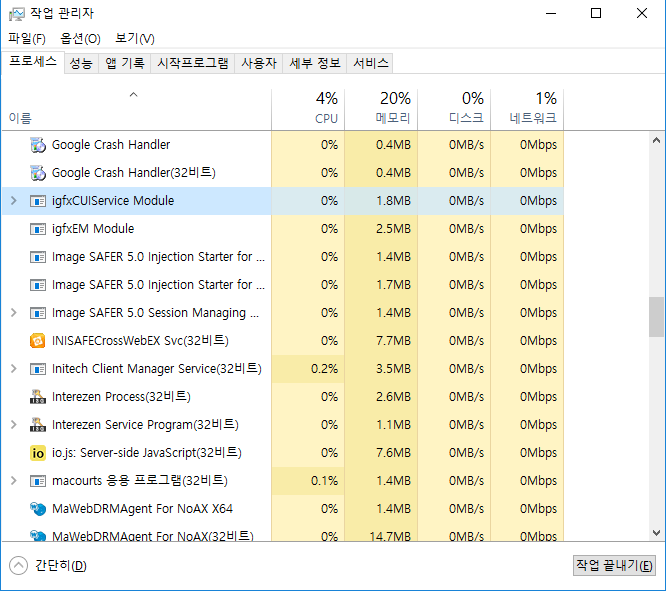Click 2.6MB memory of Interezen Process
The width and height of the screenshot is (666, 591).
(x=393, y=397)
